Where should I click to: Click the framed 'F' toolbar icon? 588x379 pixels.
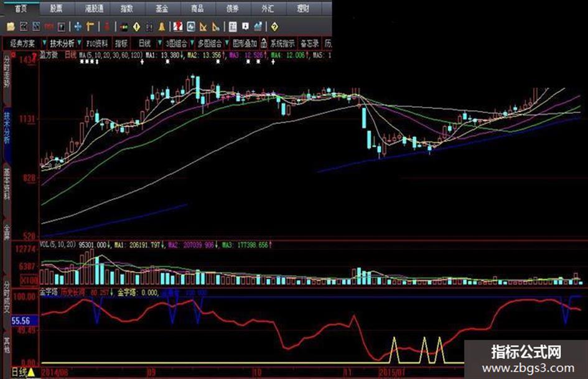(x=62, y=26)
